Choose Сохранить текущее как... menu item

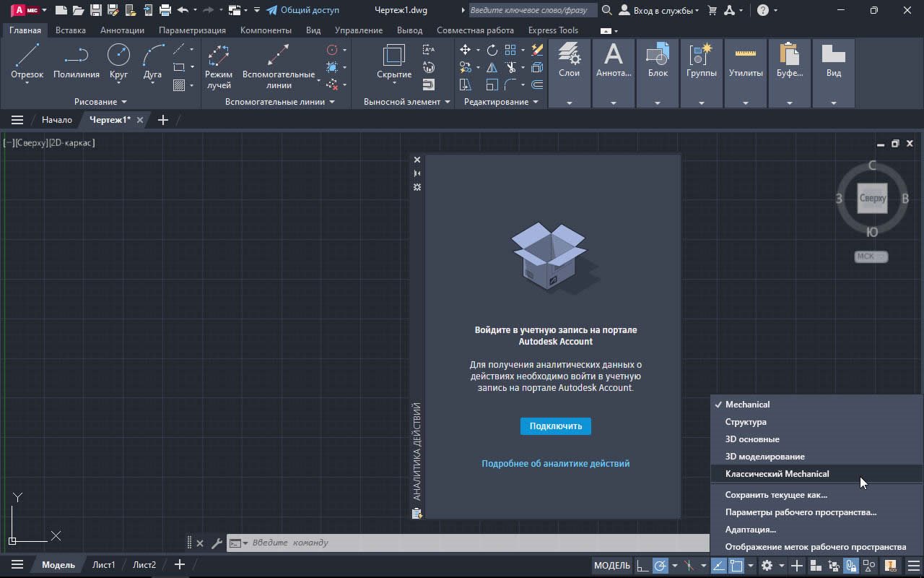click(x=816, y=495)
